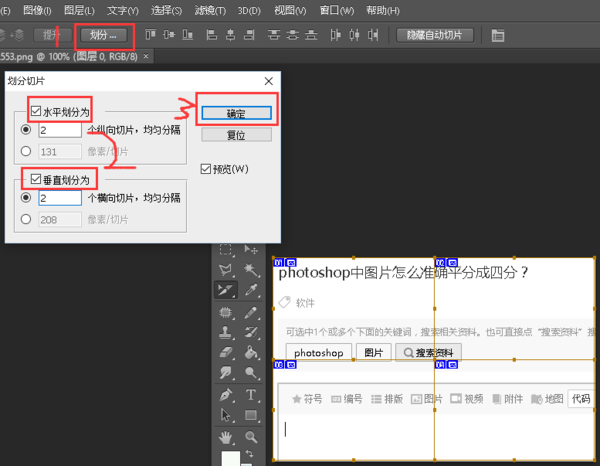
Task: Close the 划分切片 dialog
Action: coord(269,81)
